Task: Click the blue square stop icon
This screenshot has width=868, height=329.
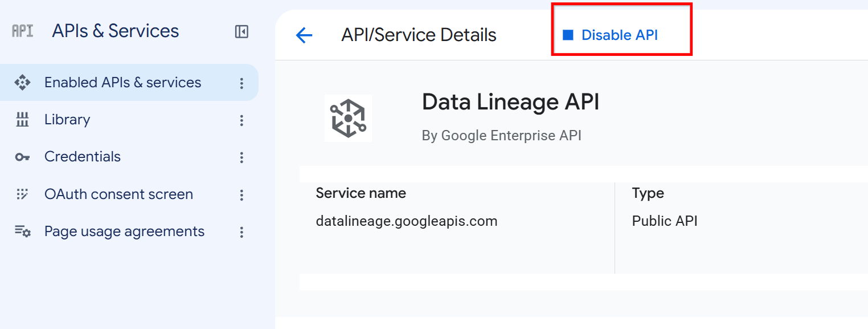Action: click(x=567, y=35)
